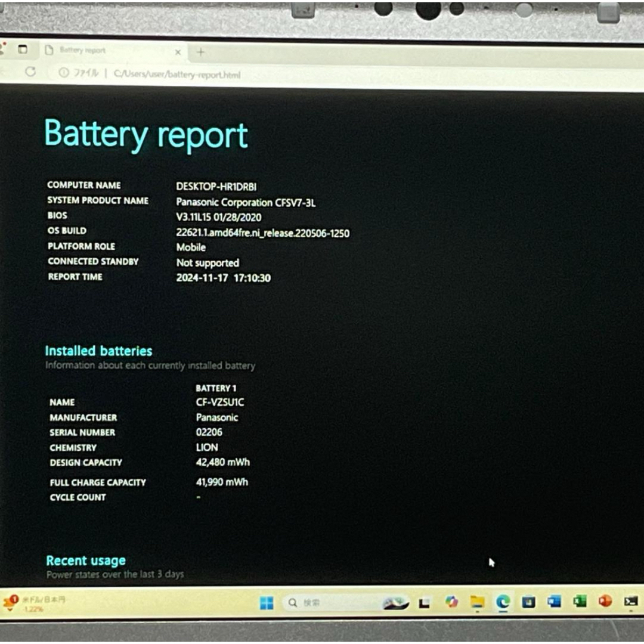The width and height of the screenshot is (644, 644).
Task: View site information for the file
Action: 64,72
